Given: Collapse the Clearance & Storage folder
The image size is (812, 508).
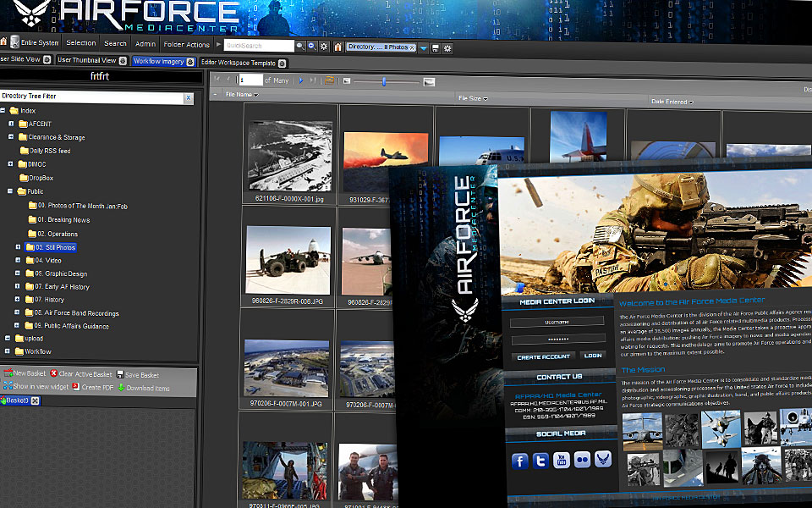Looking at the screenshot, I should point(10,137).
